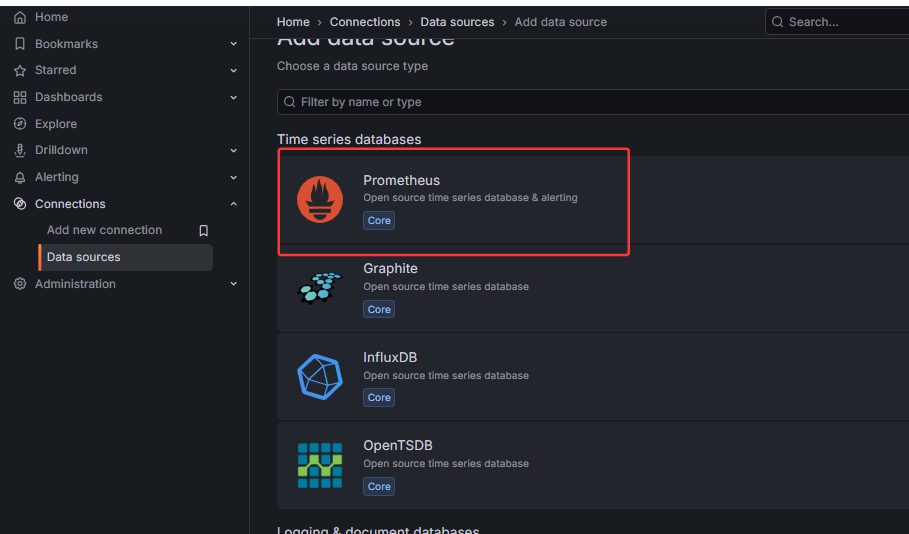The width and height of the screenshot is (909, 534).
Task: Expand the Drilldown section chevron
Action: [234, 151]
